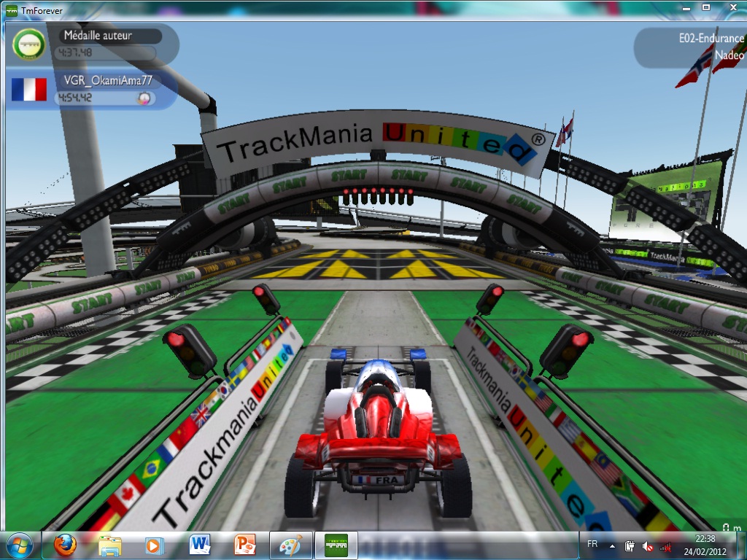The image size is (747, 560).
Task: Open Microsoft Word from the taskbar
Action: (x=199, y=545)
